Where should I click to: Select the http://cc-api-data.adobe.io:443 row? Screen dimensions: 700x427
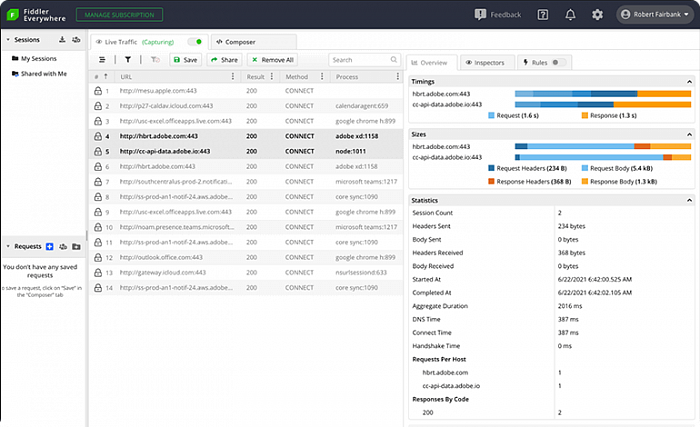[x=246, y=151]
